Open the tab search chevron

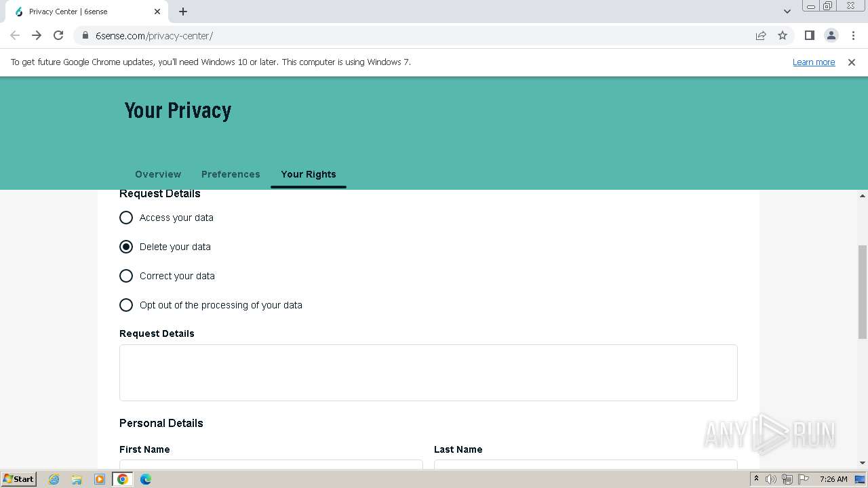(x=787, y=12)
